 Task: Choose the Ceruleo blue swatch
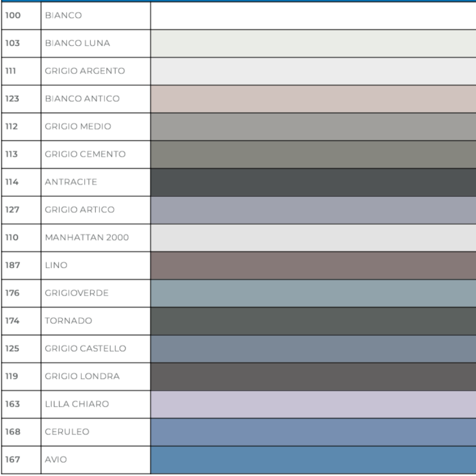click(313, 432)
